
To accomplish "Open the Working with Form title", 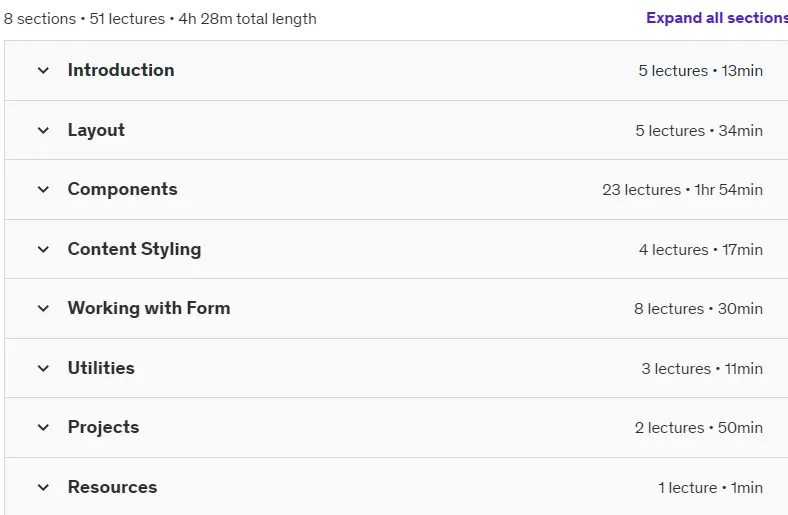I will (149, 308).
